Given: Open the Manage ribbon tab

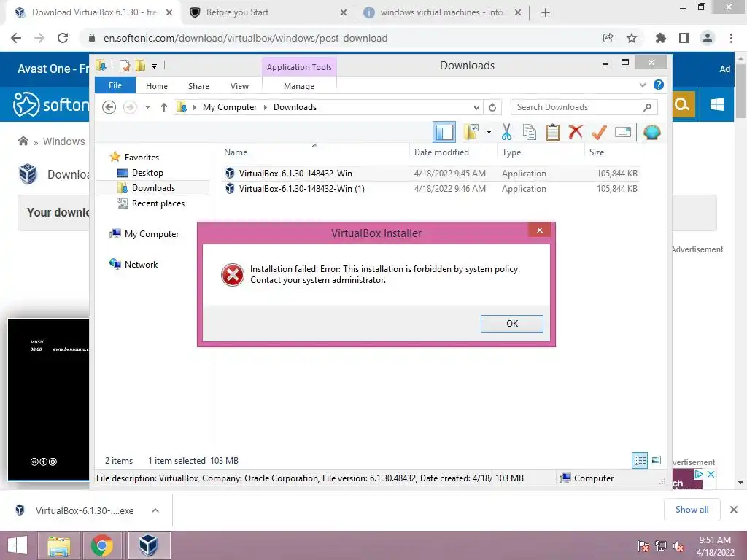Looking at the screenshot, I should coord(298,86).
